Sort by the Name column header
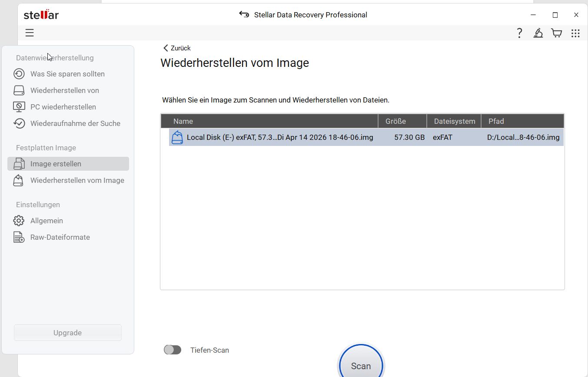Viewport: 588px width, 377px height. [269, 121]
